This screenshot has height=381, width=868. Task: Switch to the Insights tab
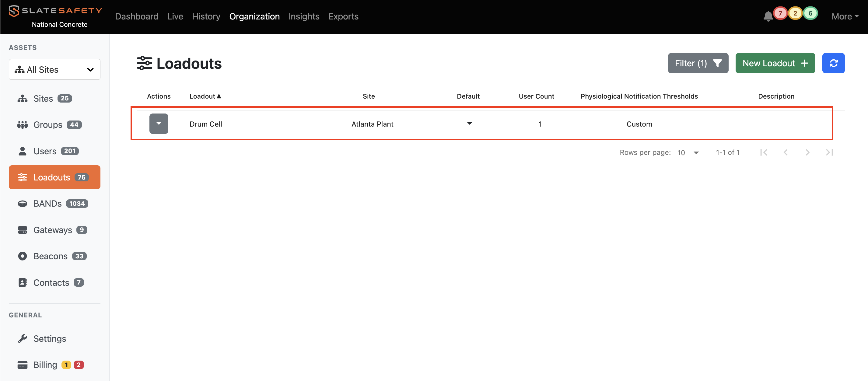(x=304, y=16)
